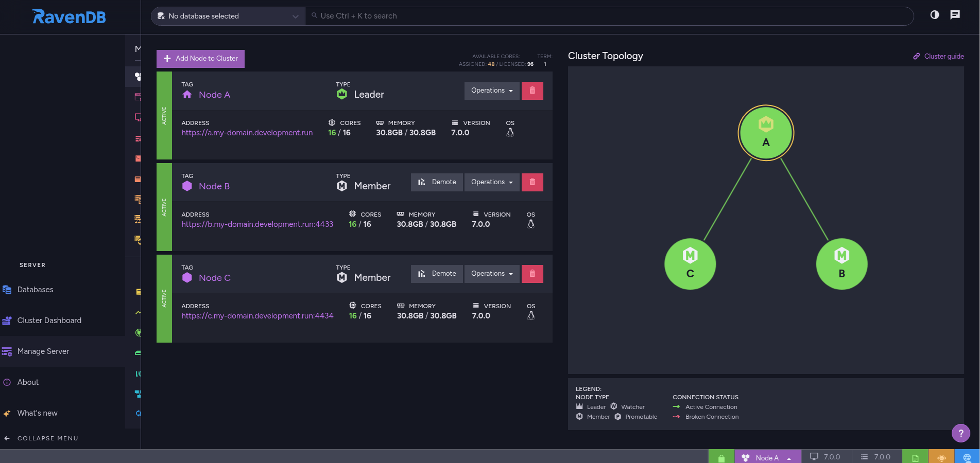
Task: Click the Linux OS icon for Node C
Action: coord(531,316)
